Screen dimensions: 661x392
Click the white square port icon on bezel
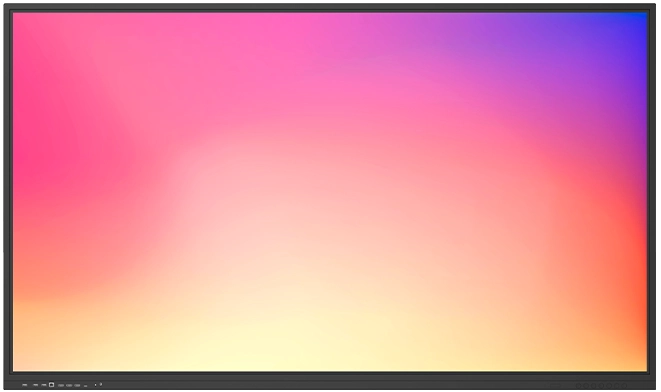coord(51,385)
